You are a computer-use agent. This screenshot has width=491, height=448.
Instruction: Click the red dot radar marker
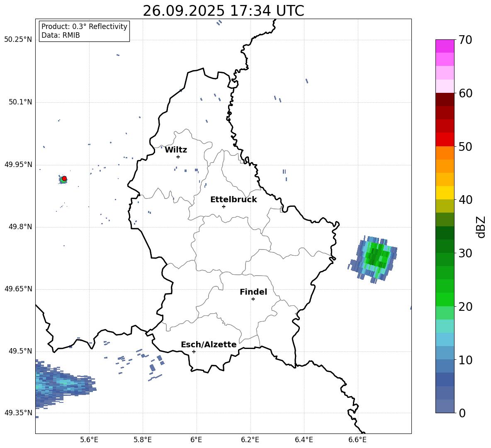[64, 179]
